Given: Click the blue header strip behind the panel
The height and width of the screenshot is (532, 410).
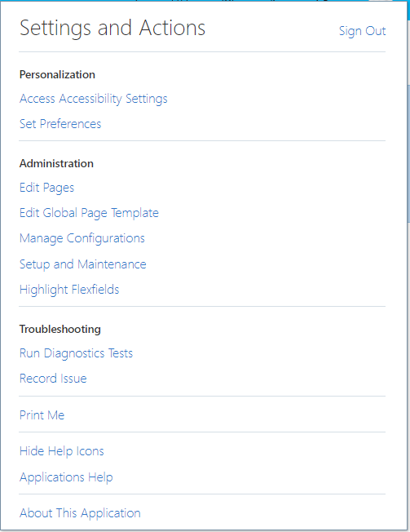Looking at the screenshot, I should coord(408,8).
